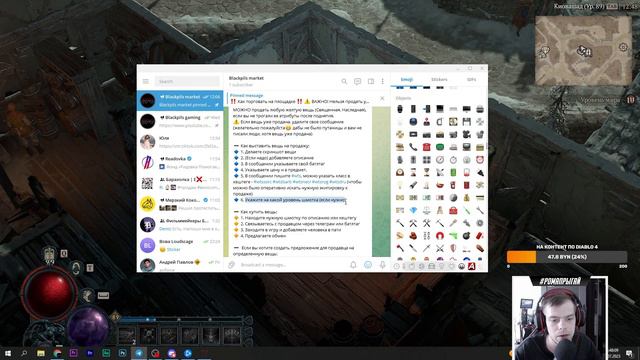Toggle silent broadcast bell icon
This screenshot has height=360, width=640.
[x=353, y=265]
